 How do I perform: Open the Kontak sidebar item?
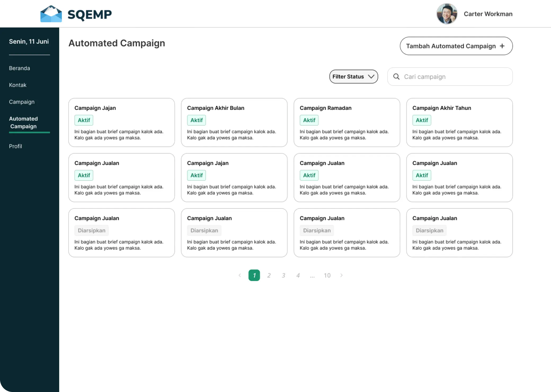(17, 85)
